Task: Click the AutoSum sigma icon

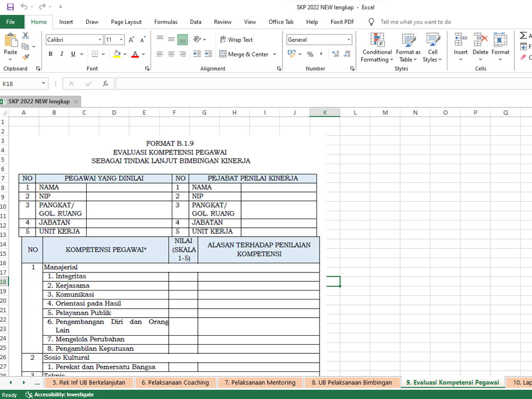Action: click(x=523, y=35)
